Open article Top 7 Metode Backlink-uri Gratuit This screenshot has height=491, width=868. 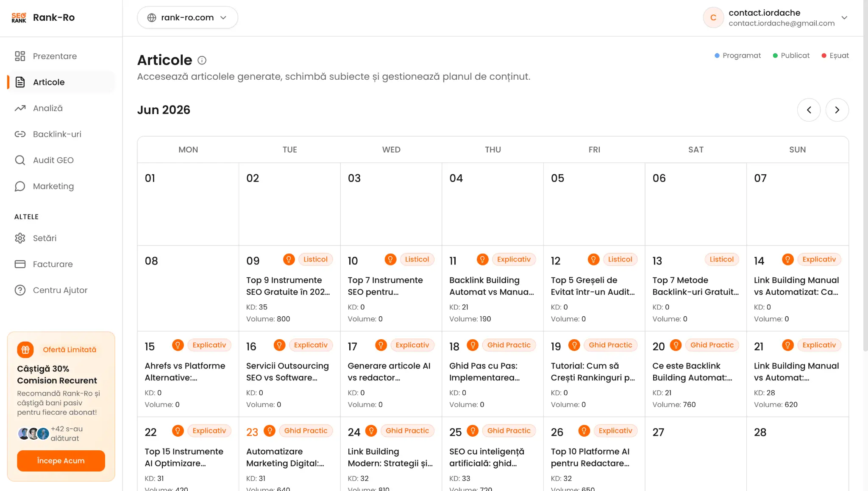(x=696, y=286)
